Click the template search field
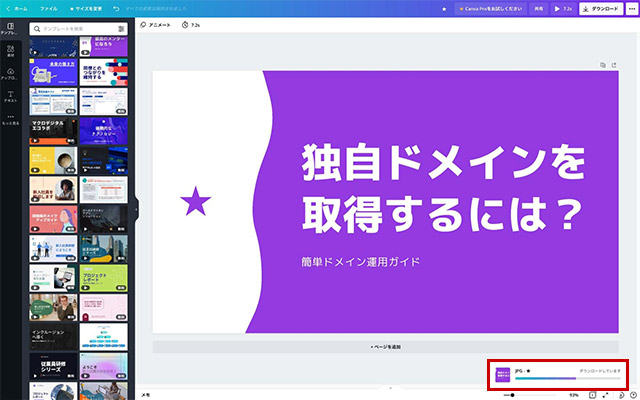The image size is (640, 400). tap(78, 29)
